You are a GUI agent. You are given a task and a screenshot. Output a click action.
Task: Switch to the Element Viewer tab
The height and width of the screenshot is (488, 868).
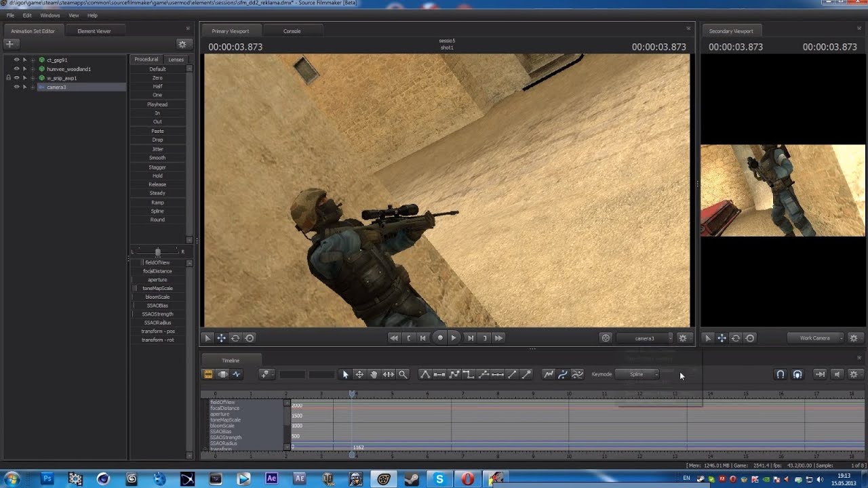(x=94, y=31)
